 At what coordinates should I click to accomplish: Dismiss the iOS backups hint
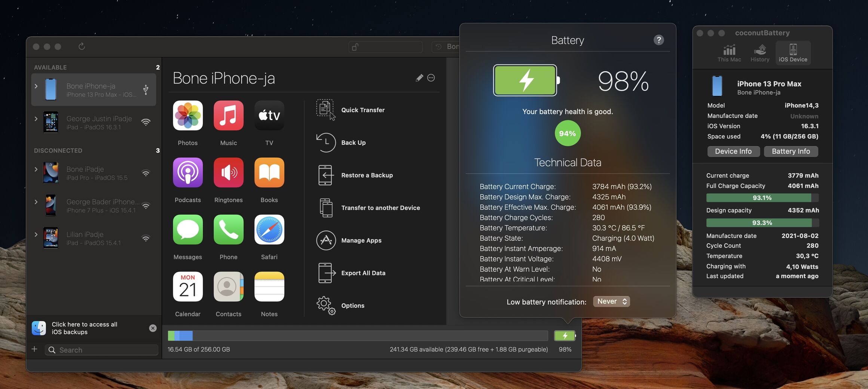pos(153,328)
